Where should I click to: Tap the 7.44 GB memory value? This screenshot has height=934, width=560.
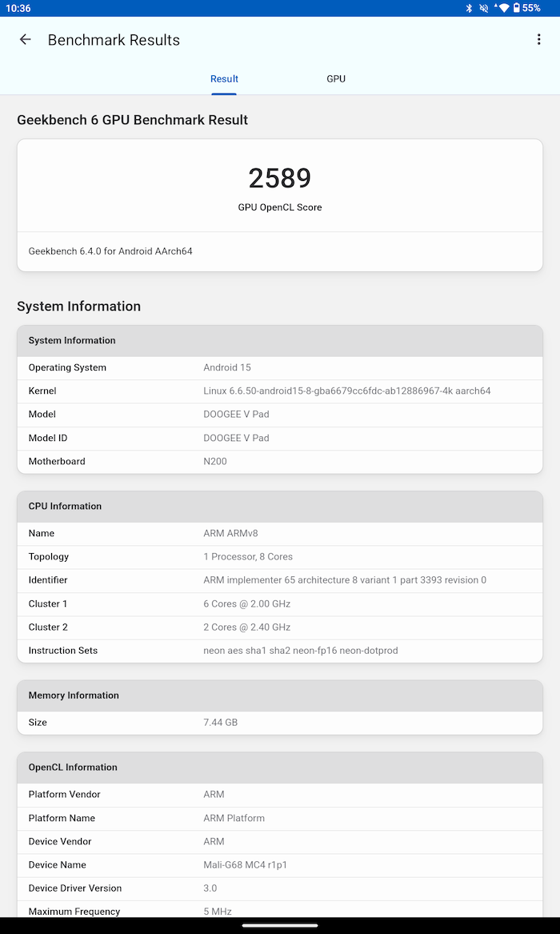pos(221,723)
